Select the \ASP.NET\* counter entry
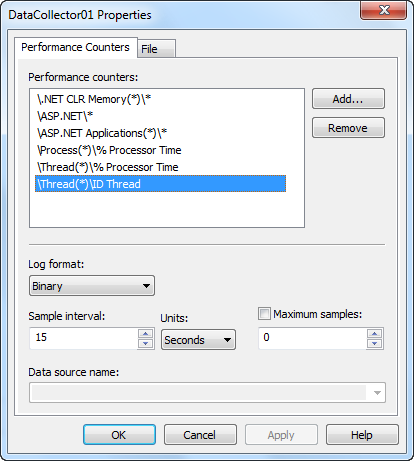Image resolution: width=414 pixels, height=461 pixels. click(x=65, y=116)
